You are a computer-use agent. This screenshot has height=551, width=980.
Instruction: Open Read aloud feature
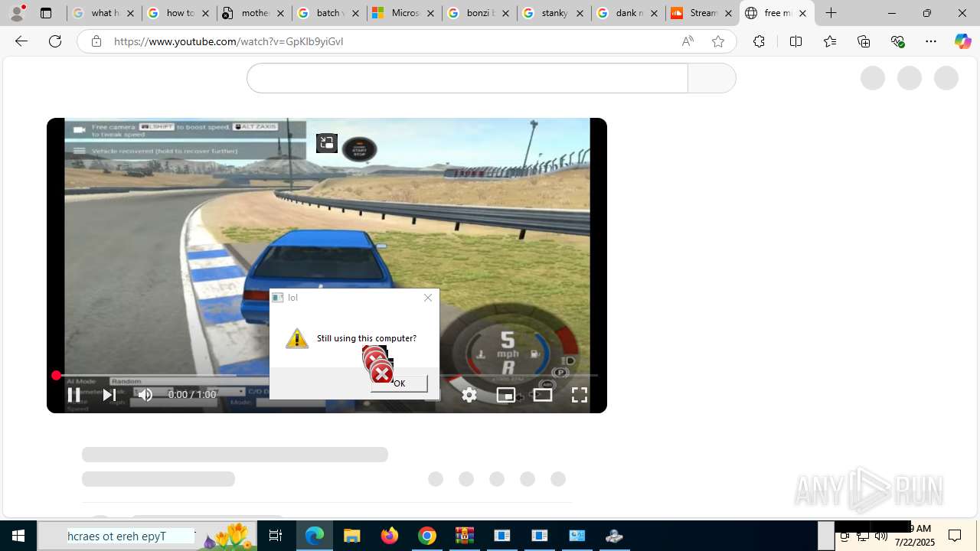(688, 41)
